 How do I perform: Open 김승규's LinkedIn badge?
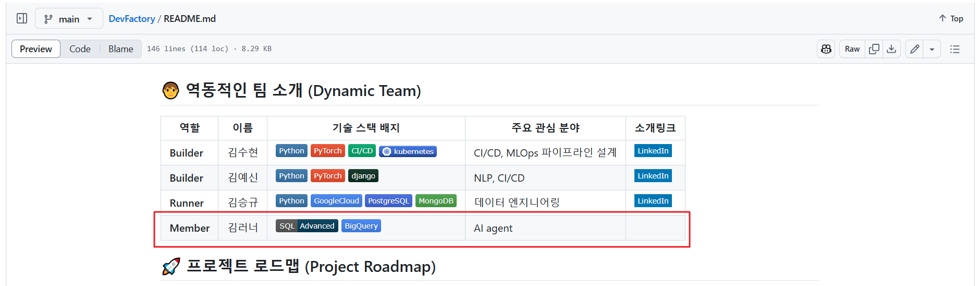click(x=653, y=201)
